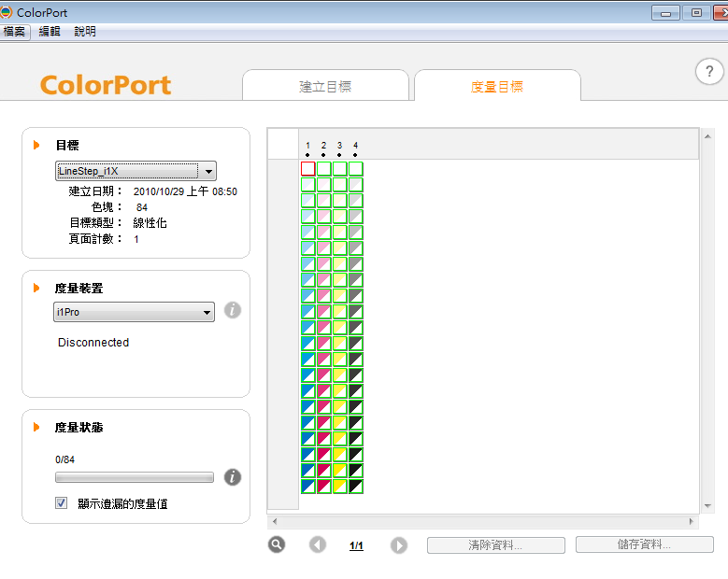Collapse the 度量裝置 section triangle
Screen dimensions: 728x579
(x=36, y=289)
